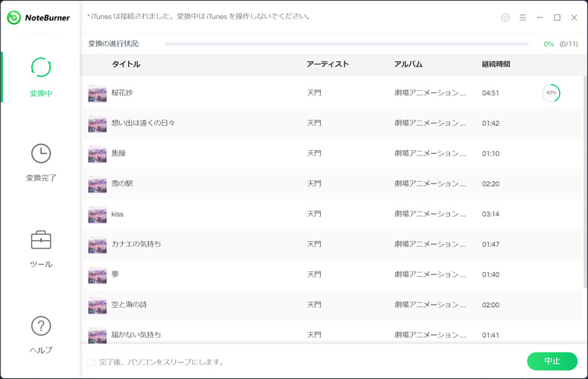The image size is (588, 379).
Task: Click the NoteBurner logo icon
Action: pos(14,17)
